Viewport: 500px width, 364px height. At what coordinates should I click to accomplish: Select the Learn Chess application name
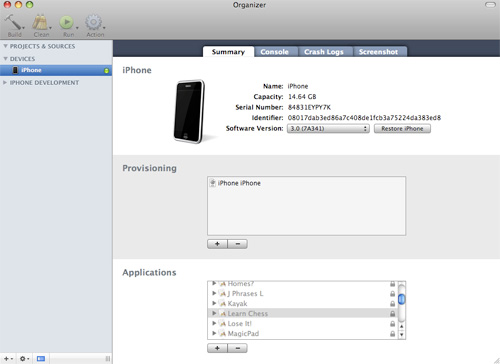[x=248, y=314]
